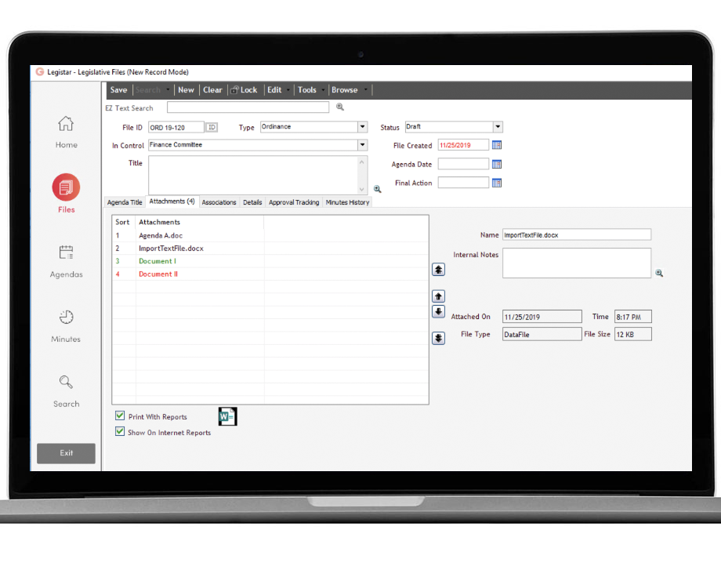Image resolution: width=721 pixels, height=588 pixels.
Task: Click the Internal Notes text area
Action: 577,263
